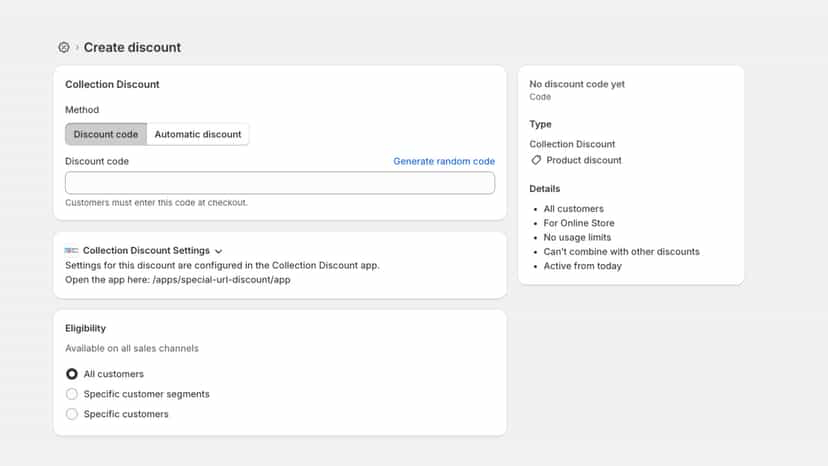Click the Product discount tag icon
828x466 pixels.
(x=536, y=160)
